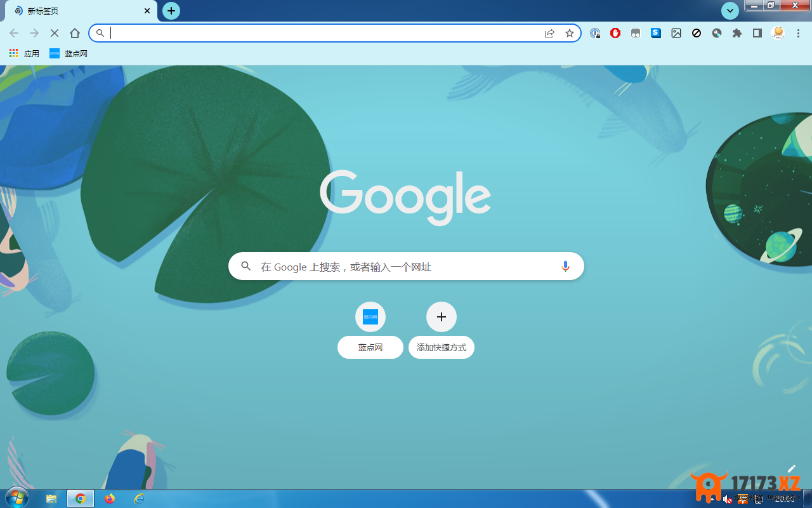Start voice search with the microphone

coord(565,267)
